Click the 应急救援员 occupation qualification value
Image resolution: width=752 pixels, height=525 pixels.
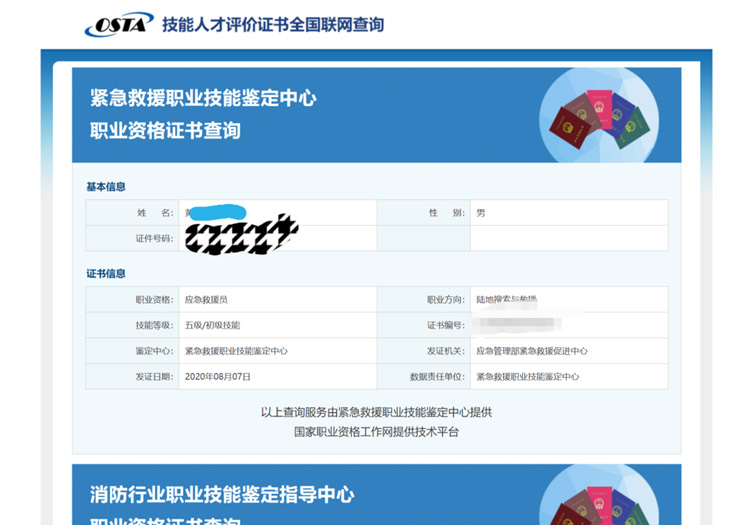[206, 300]
